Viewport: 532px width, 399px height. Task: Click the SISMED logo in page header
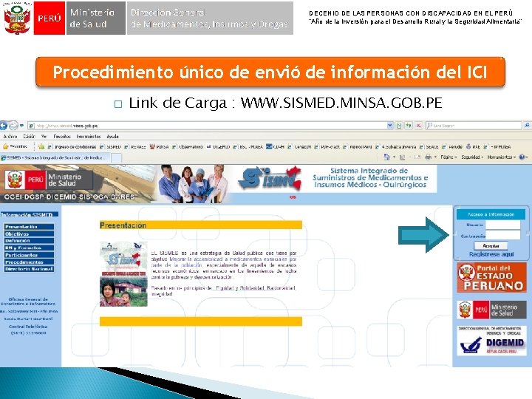(270, 179)
